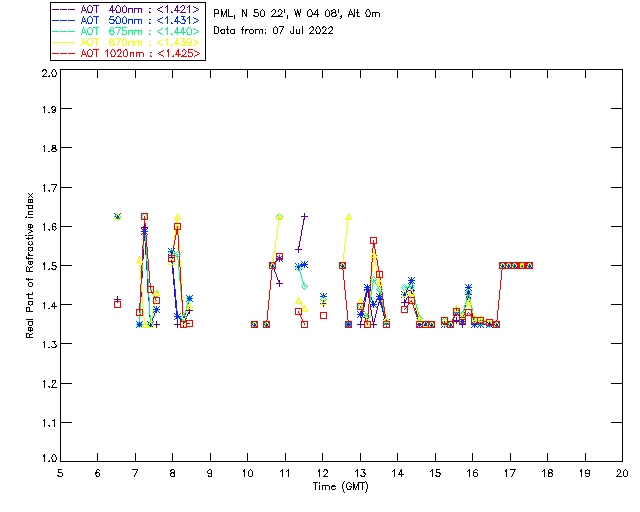The height and width of the screenshot is (512, 640).
Task: Click the 1.7 y-axis tick label
Action: pyautogui.click(x=49, y=188)
